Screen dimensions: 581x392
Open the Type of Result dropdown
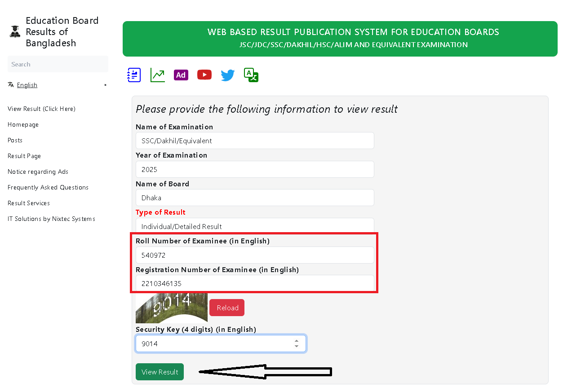[x=255, y=226]
